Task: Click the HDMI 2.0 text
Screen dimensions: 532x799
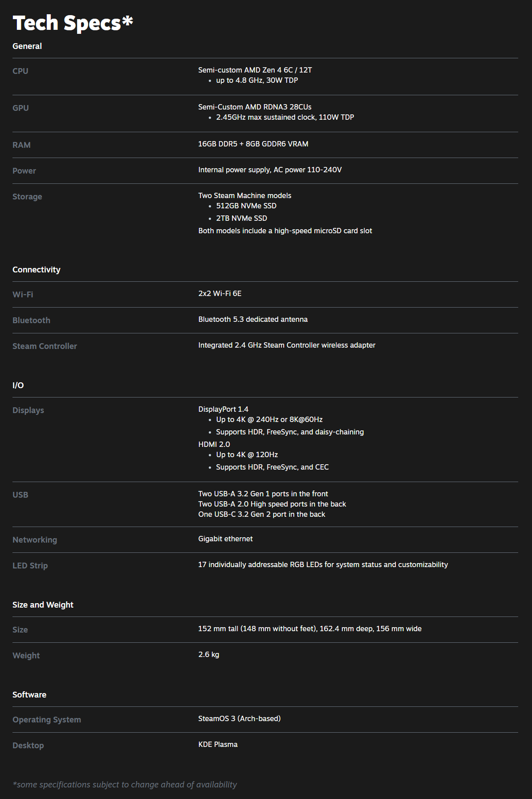Action: 214,445
